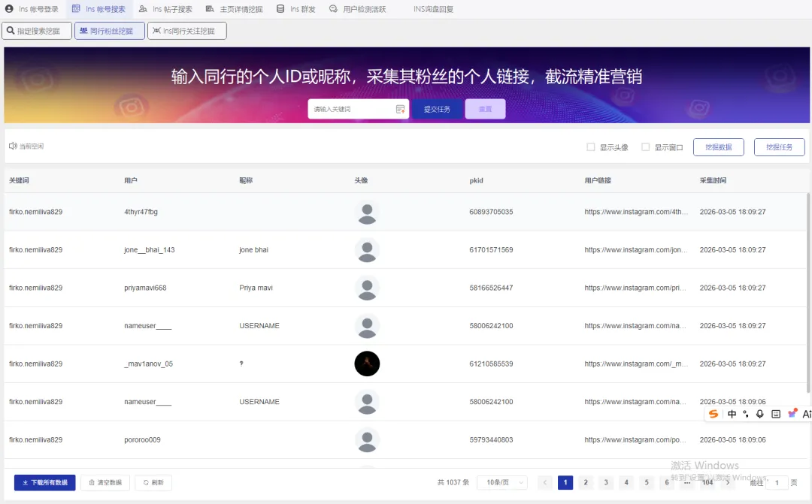Toggle Chinese/English via the 中 IME button
This screenshot has height=504, width=812.
point(732,414)
